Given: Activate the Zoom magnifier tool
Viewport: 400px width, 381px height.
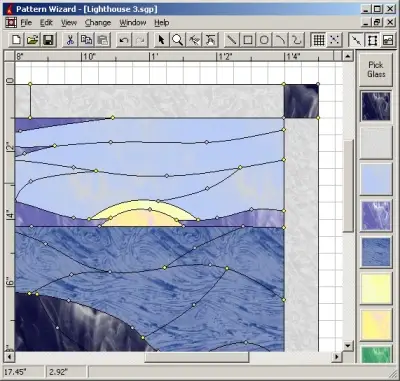Looking at the screenshot, I should [177, 40].
